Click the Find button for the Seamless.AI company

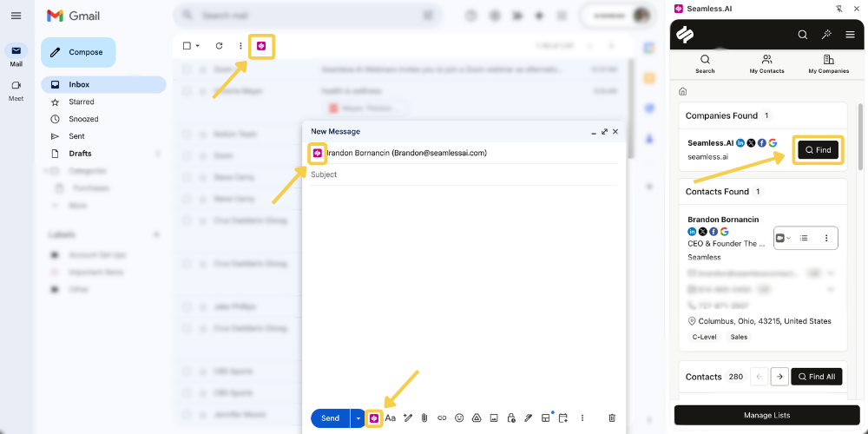[x=819, y=150]
